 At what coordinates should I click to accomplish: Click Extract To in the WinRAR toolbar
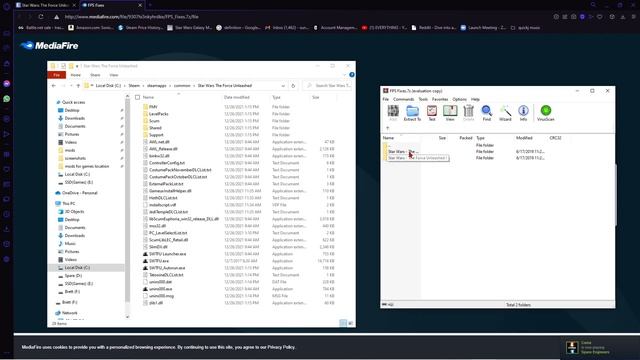412,113
